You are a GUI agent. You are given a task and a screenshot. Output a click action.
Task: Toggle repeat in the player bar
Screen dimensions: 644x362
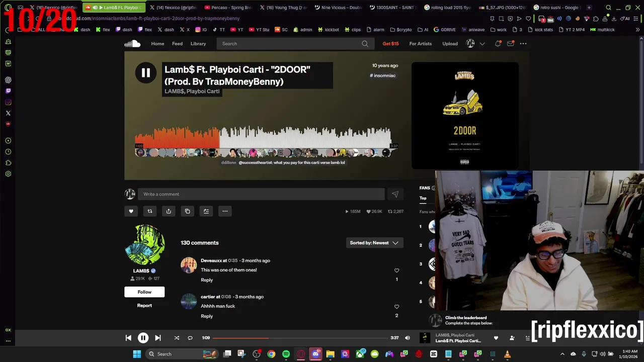(190, 338)
